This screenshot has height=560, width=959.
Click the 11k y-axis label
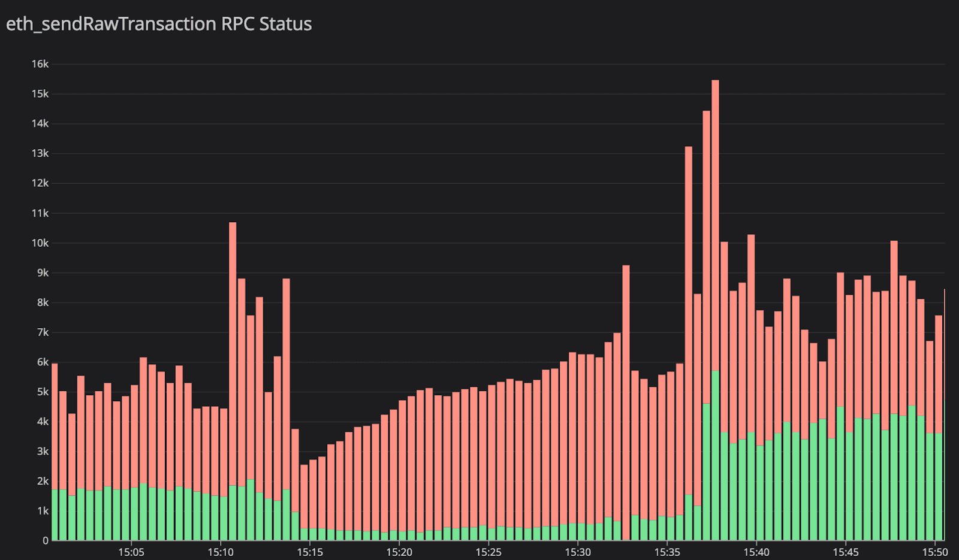[40, 213]
